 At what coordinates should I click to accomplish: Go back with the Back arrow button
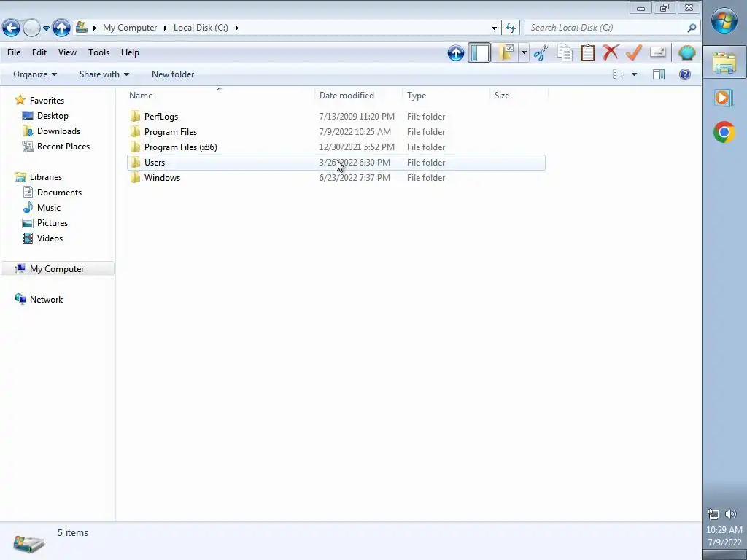(x=11, y=28)
